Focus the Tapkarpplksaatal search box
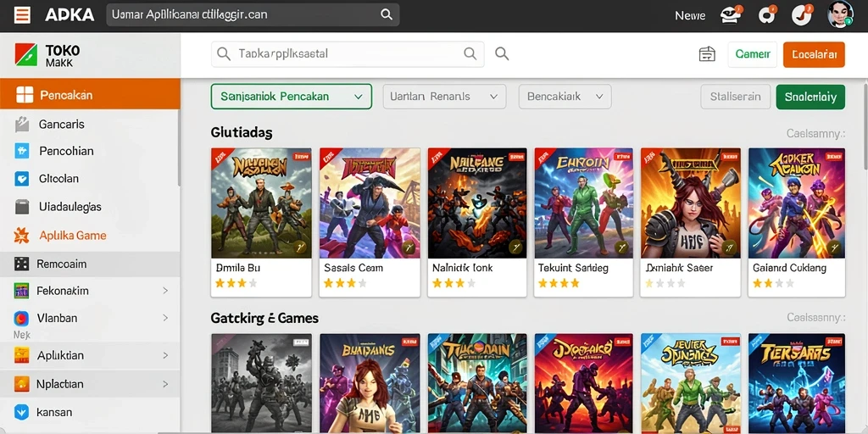 [x=348, y=53]
